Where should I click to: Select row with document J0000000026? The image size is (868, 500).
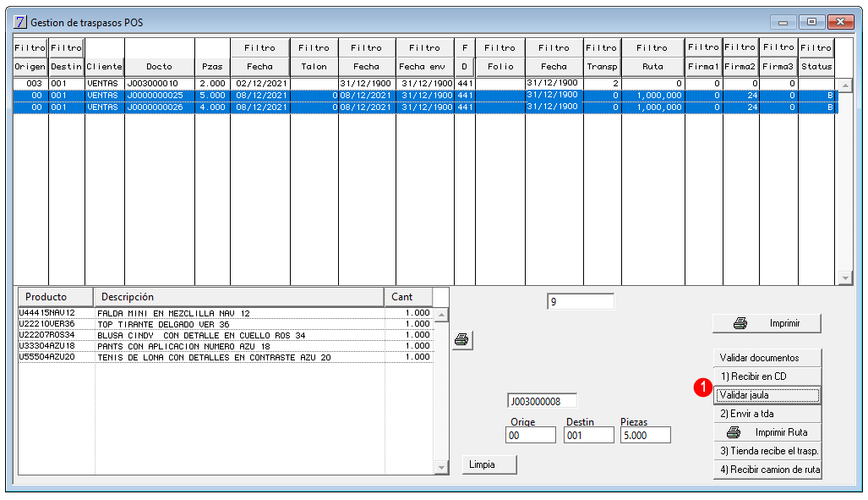click(x=425, y=107)
